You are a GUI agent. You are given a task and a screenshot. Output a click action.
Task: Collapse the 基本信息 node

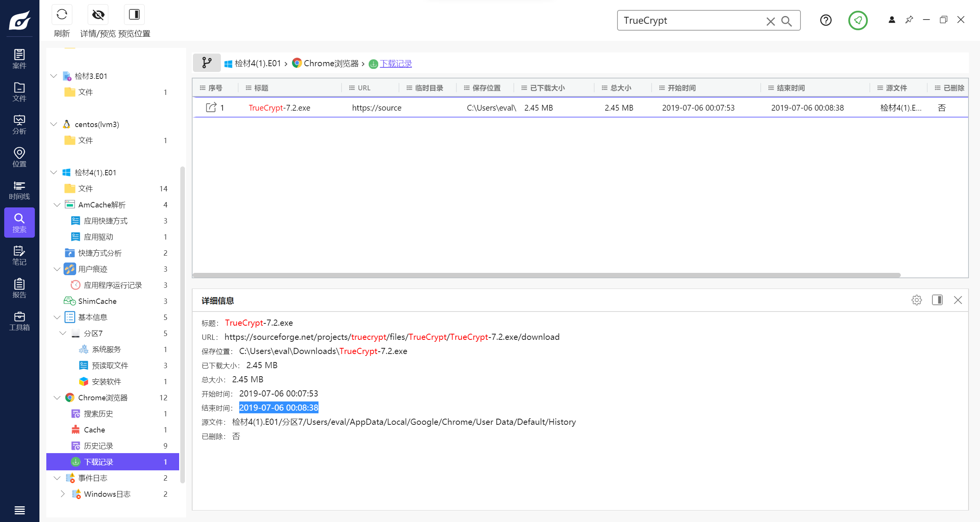[57, 317]
